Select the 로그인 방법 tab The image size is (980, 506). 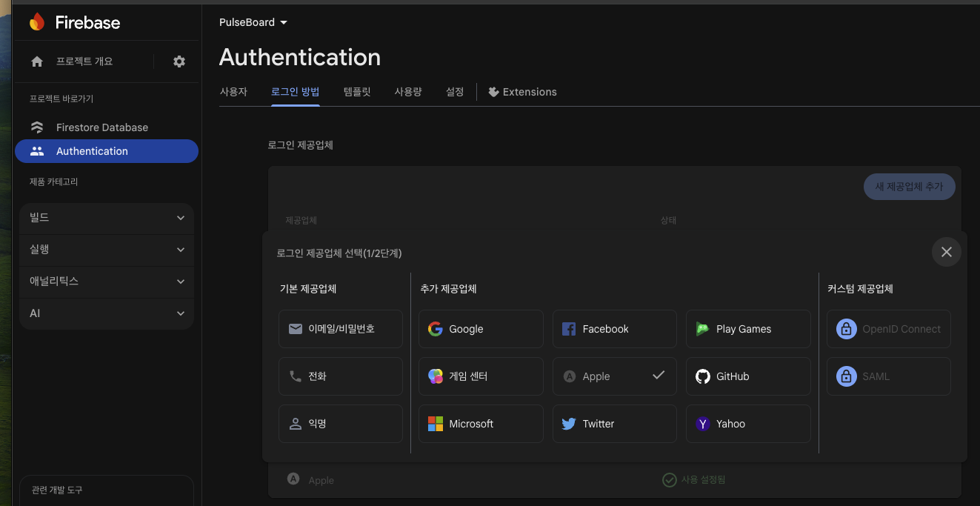click(296, 92)
